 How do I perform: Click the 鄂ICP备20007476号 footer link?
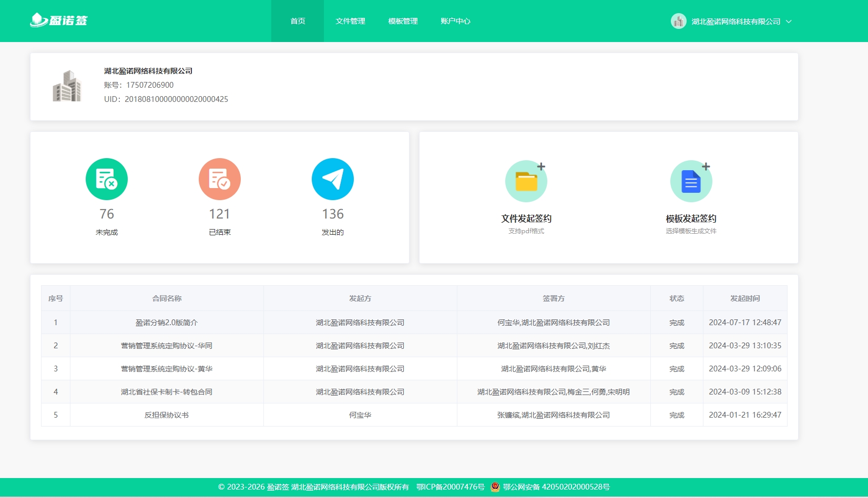click(450, 487)
